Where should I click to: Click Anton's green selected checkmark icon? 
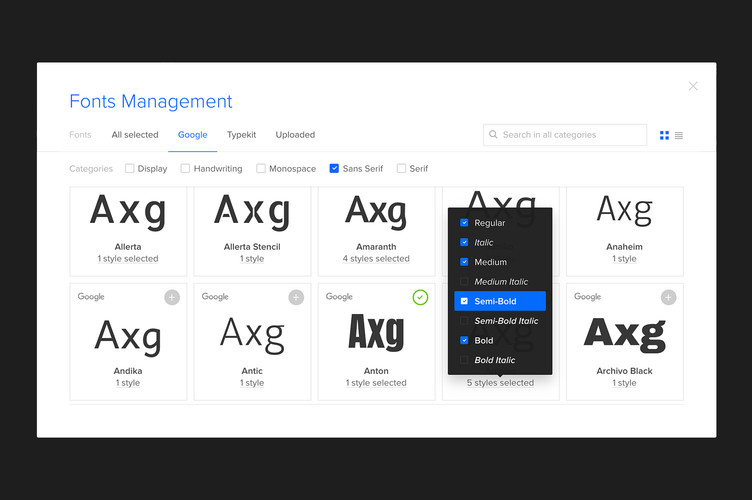420,297
